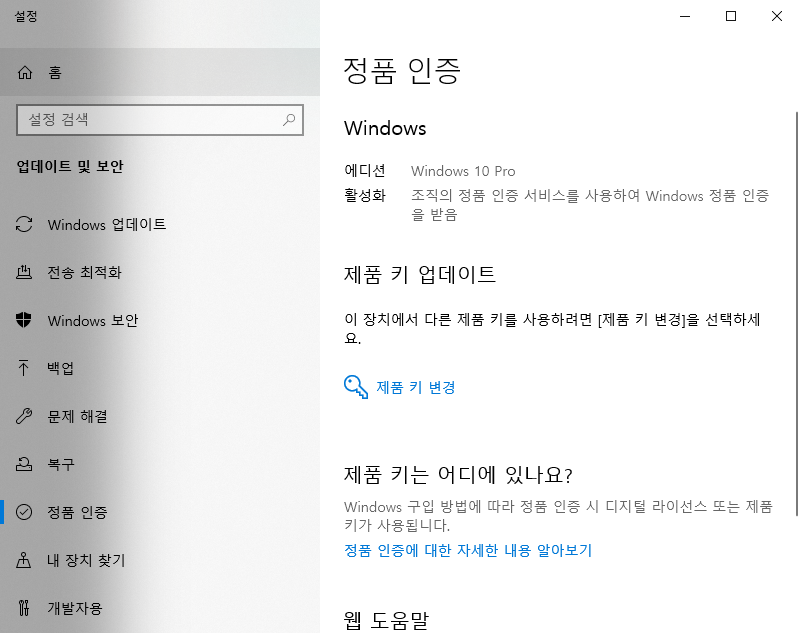Click the 설정 window title text
The width and height of the screenshot is (800, 633).
26,16
